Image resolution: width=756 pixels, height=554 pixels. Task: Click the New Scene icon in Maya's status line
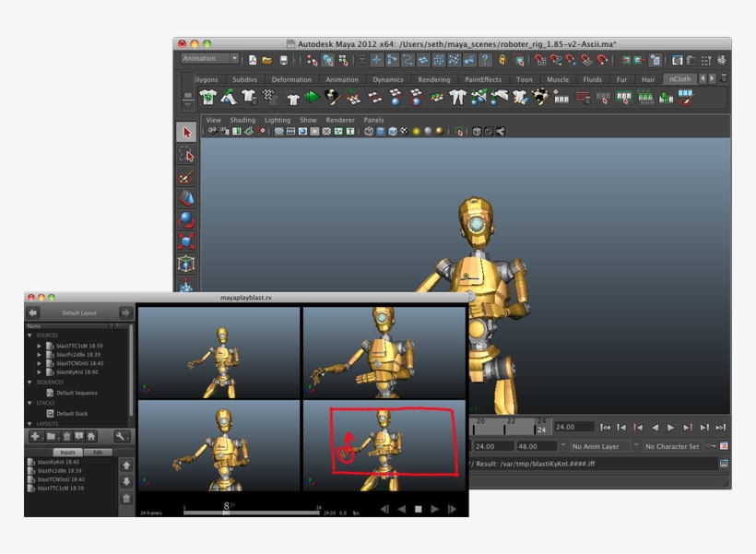coord(253,60)
